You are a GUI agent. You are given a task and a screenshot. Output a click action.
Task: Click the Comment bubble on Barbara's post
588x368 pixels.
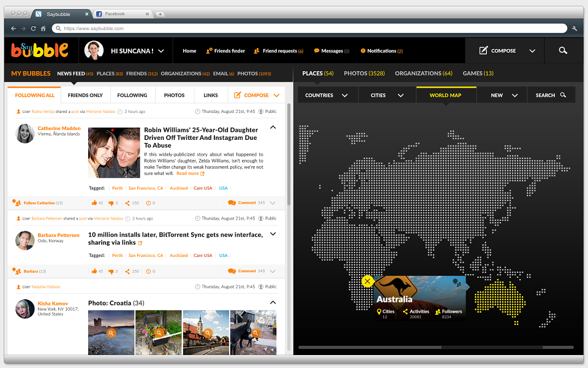click(x=232, y=271)
